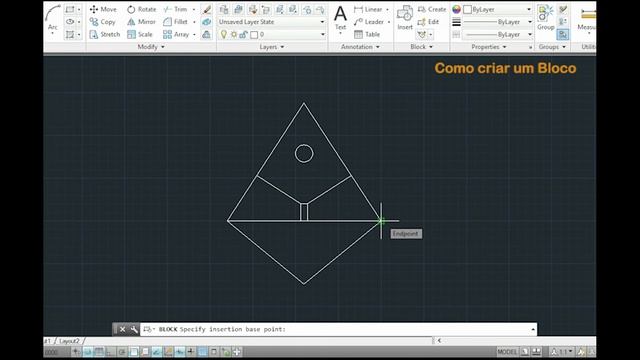Image resolution: width=640 pixels, height=360 pixels.
Task: Click Edit block button
Action: click(x=428, y=22)
